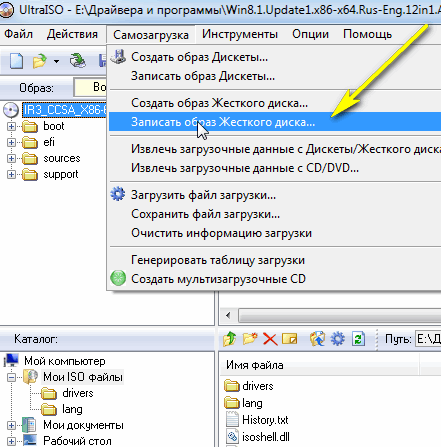Click the Open file folder toolbar icon
441x447 pixels.
tap(39, 61)
